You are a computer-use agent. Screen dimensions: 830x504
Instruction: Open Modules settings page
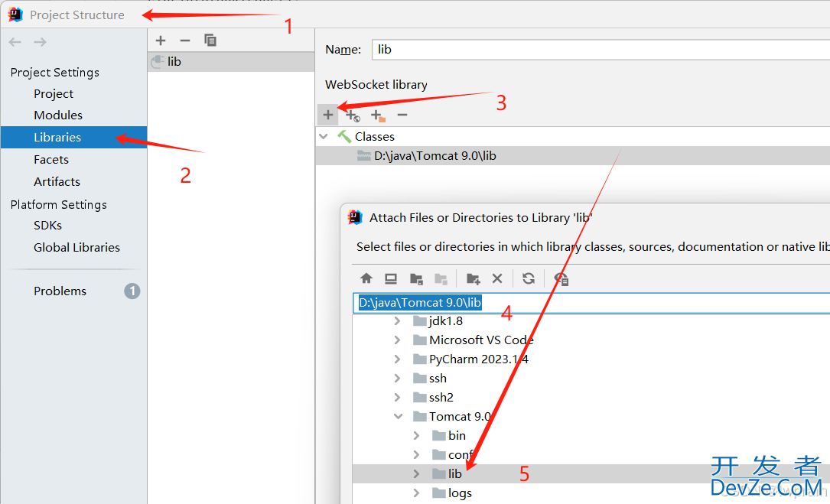click(58, 115)
